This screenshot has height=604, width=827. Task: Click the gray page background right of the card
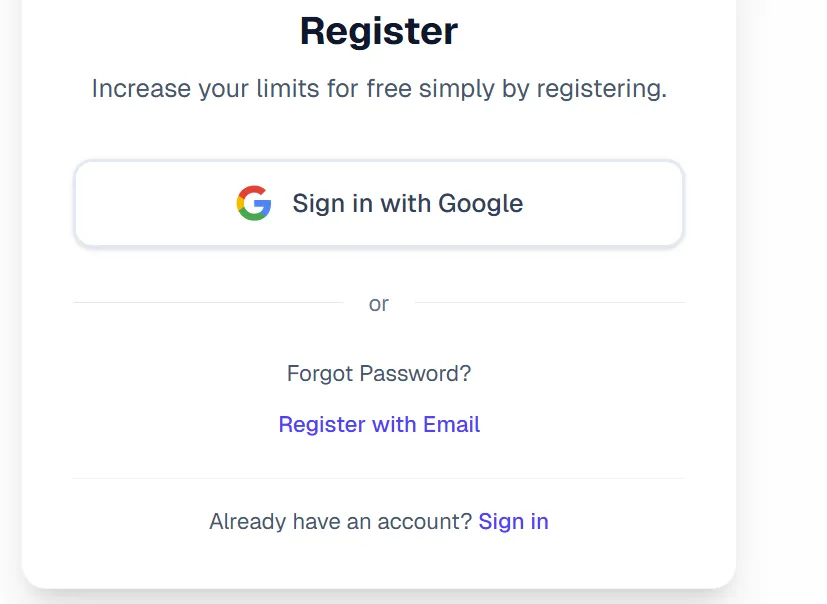point(785,300)
